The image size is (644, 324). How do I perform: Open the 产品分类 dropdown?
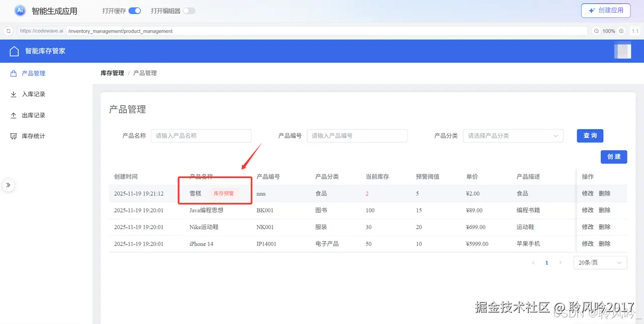pos(513,135)
